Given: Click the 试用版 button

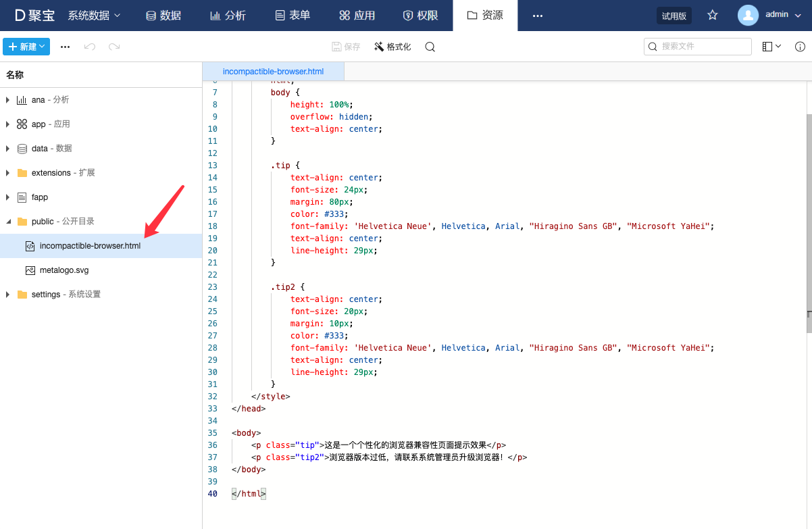Looking at the screenshot, I should click(674, 16).
